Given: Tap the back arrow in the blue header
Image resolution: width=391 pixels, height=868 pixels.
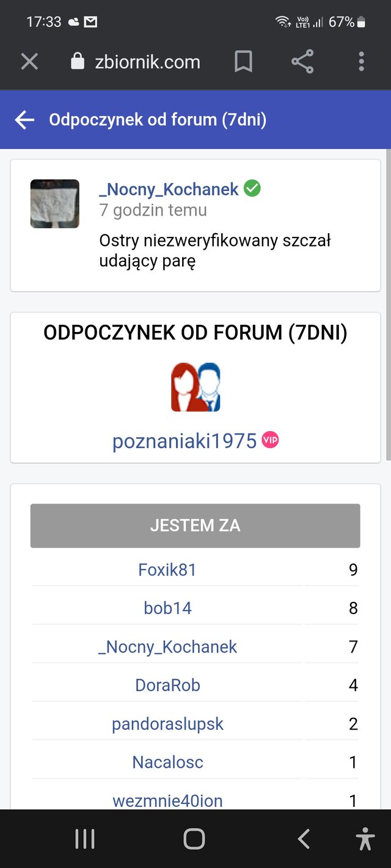Looking at the screenshot, I should pyautogui.click(x=24, y=120).
